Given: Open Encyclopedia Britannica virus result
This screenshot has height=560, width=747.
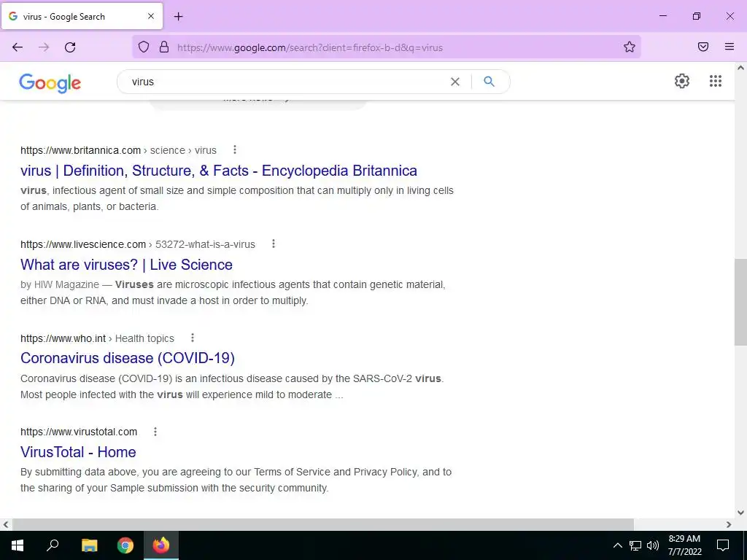Looking at the screenshot, I should point(219,171).
